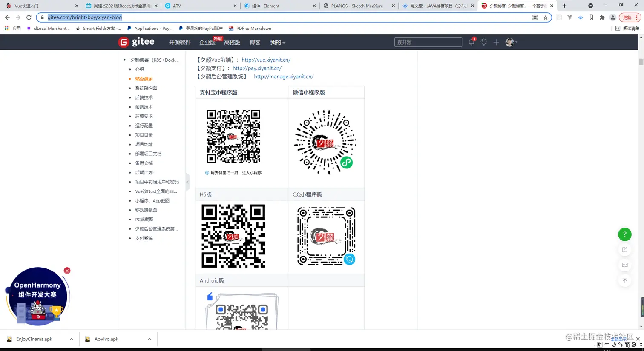Open the 应用 apps bookmark

(13, 28)
